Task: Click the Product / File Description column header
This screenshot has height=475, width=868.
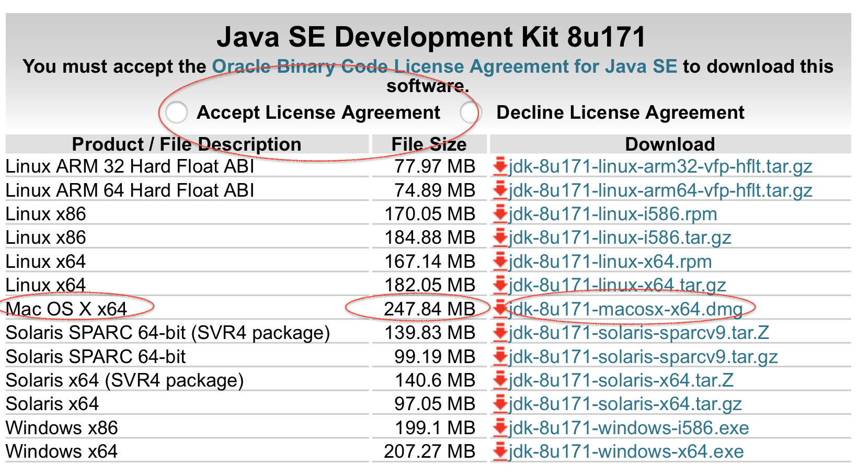Action: point(187,144)
